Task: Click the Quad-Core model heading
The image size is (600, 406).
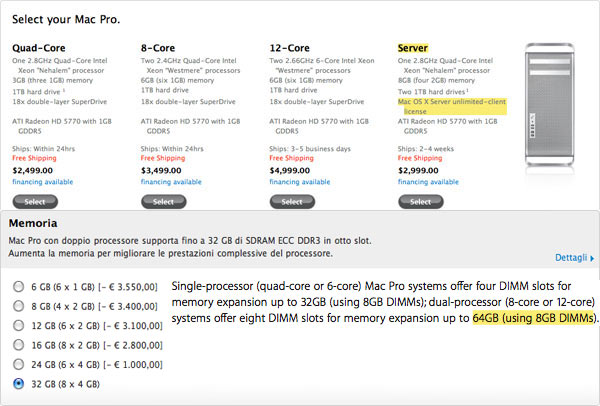Action: [x=38, y=47]
